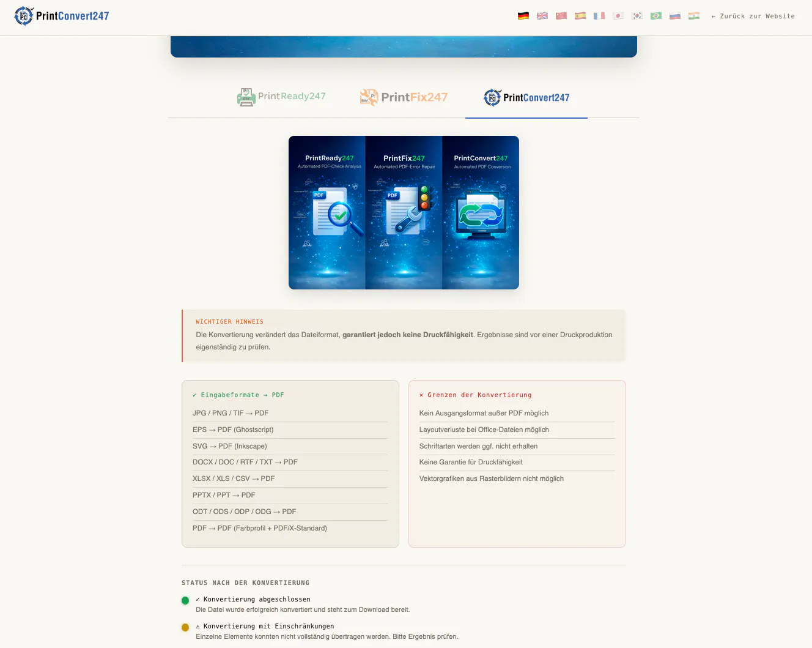Select the South Korean flag

click(637, 16)
